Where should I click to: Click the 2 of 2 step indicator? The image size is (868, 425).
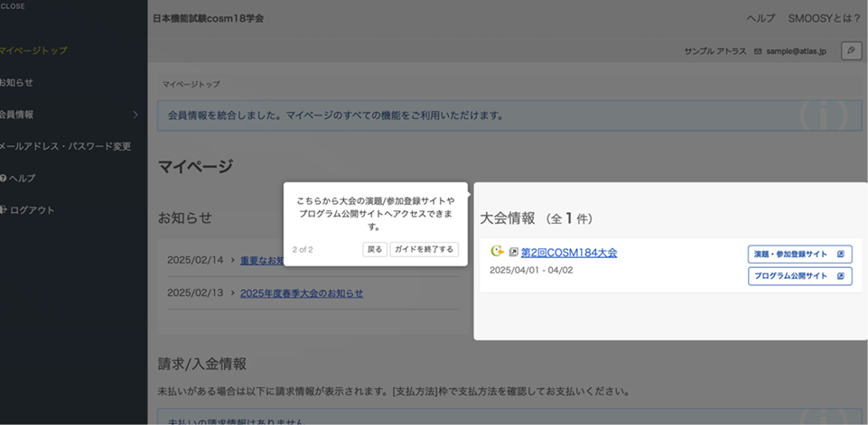coord(303,250)
